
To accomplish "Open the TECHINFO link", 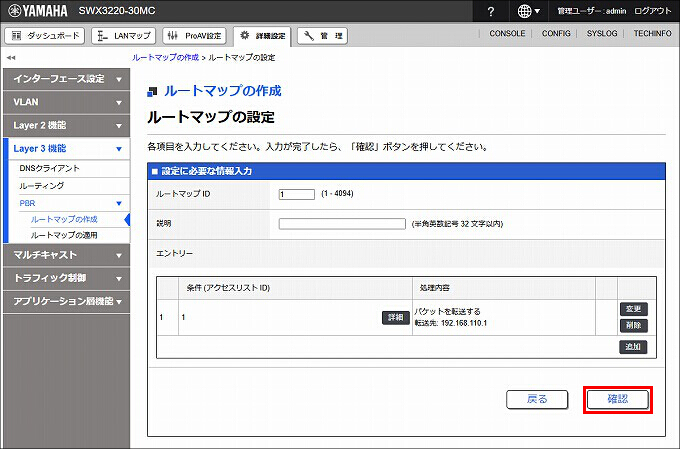I will tap(652, 33).
